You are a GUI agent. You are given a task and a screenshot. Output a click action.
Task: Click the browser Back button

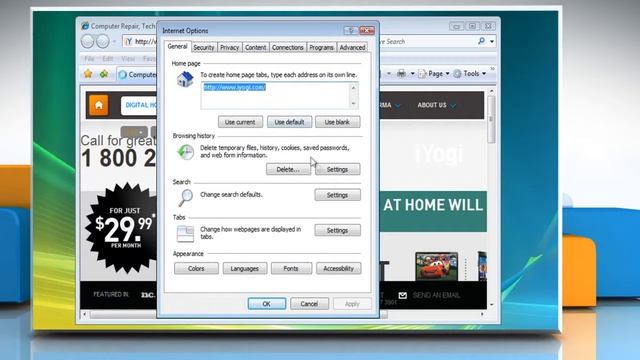pos(88,41)
